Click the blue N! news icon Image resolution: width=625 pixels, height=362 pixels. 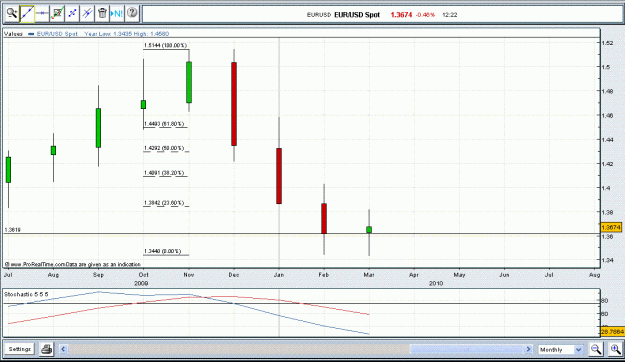(x=117, y=14)
